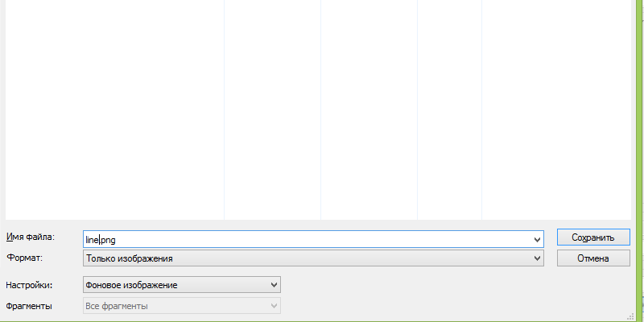The image size is (644, 322).
Task: Click the chevron of the Фрагменты combo box
Action: pos(275,306)
